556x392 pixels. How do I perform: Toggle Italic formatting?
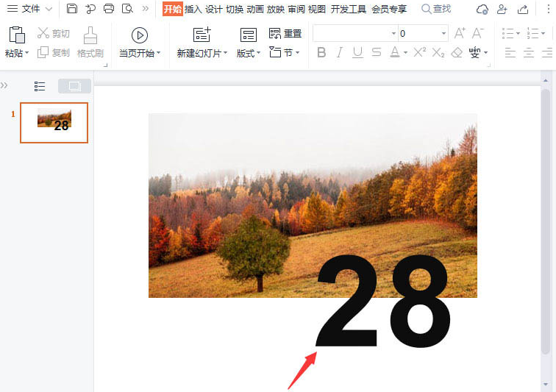340,52
